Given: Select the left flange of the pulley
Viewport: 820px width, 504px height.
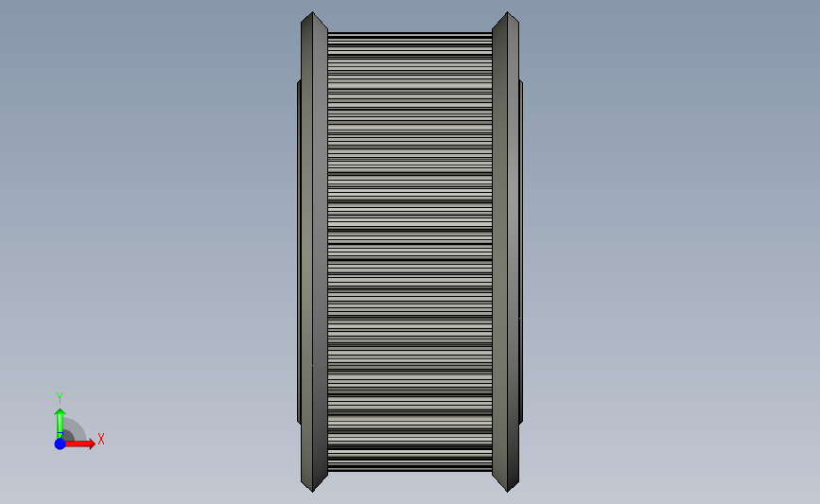Looking at the screenshot, I should [x=314, y=252].
